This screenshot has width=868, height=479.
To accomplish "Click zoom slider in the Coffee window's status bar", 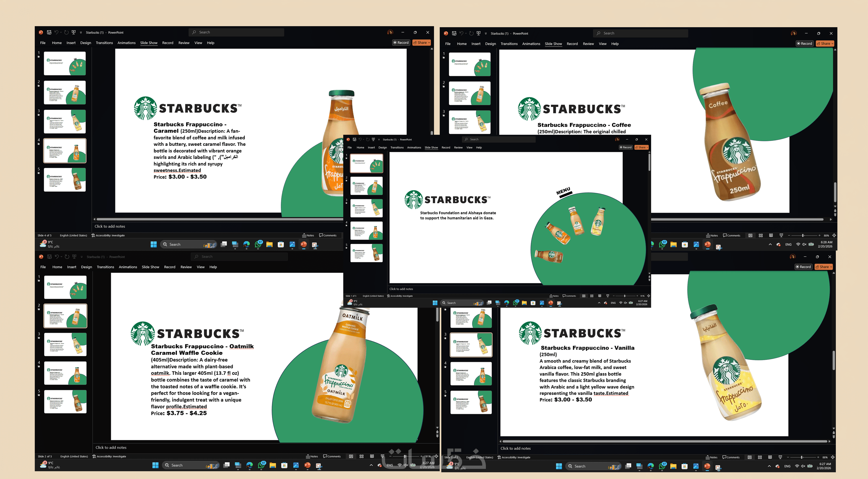I will [803, 236].
